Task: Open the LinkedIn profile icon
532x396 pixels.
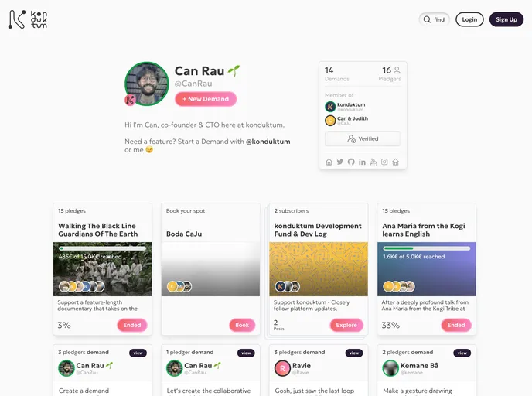Action: (x=362, y=162)
